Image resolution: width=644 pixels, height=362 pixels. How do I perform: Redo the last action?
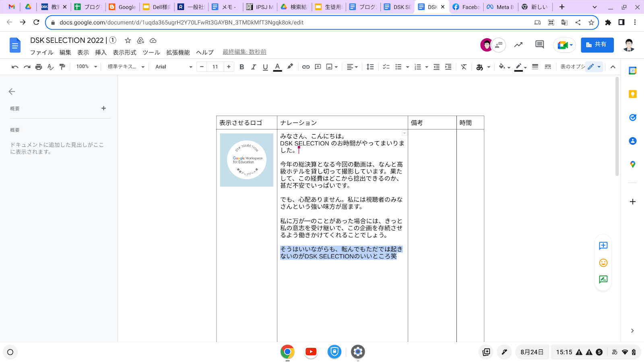(x=27, y=67)
